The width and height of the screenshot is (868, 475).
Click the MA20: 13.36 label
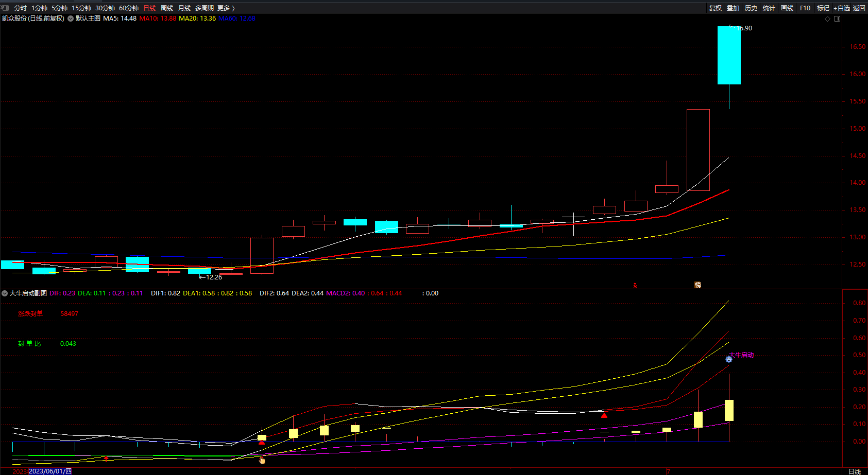[197, 19]
